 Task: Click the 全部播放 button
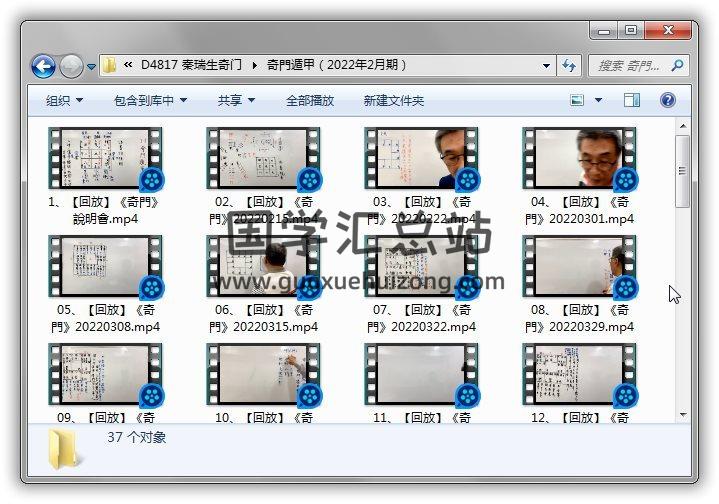point(310,100)
